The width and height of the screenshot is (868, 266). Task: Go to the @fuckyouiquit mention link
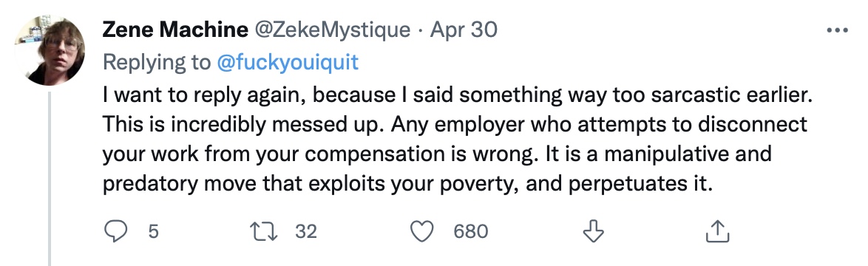(288, 63)
